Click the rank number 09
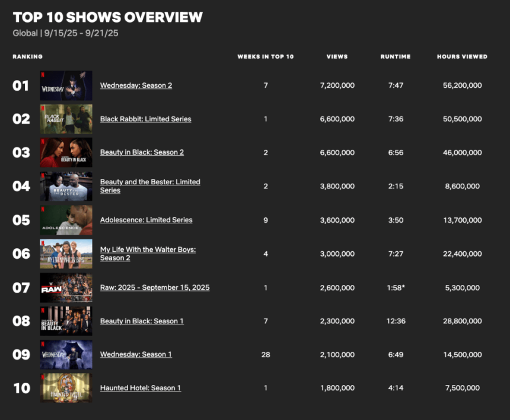510x420 pixels. pyautogui.click(x=21, y=355)
